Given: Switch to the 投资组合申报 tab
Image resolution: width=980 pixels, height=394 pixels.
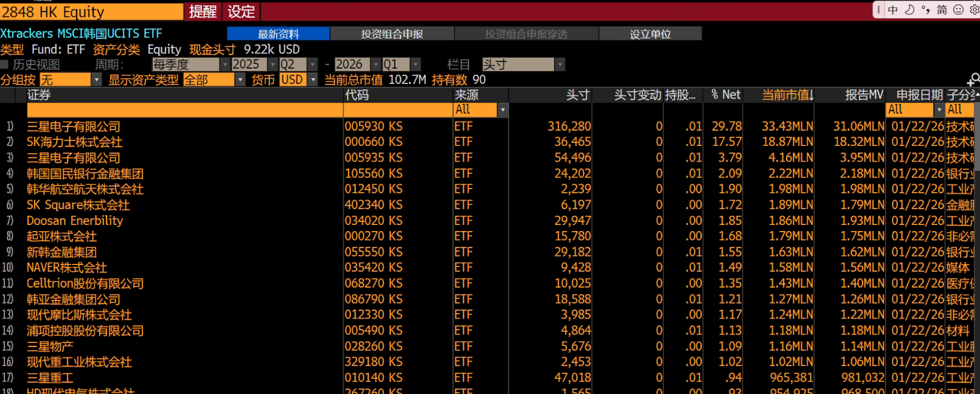Looking at the screenshot, I should pyautogui.click(x=392, y=33).
